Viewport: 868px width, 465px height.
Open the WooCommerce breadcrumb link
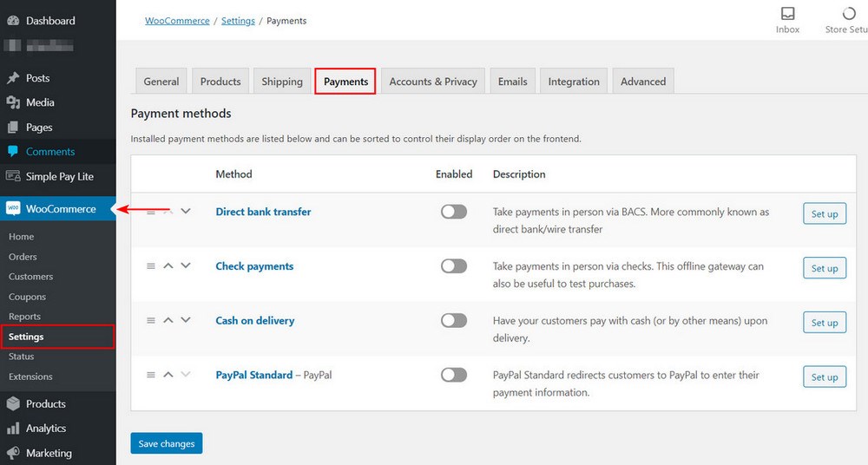[177, 21]
